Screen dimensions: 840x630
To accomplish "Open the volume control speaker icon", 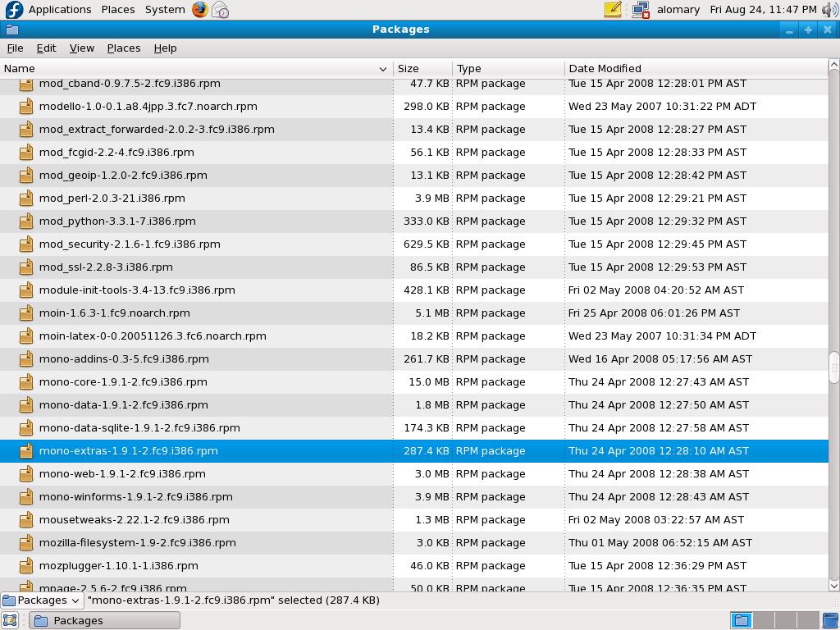I will [x=830, y=10].
